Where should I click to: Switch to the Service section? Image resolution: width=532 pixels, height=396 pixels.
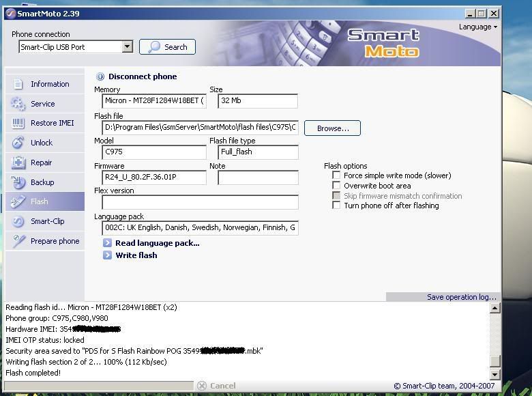pos(45,104)
